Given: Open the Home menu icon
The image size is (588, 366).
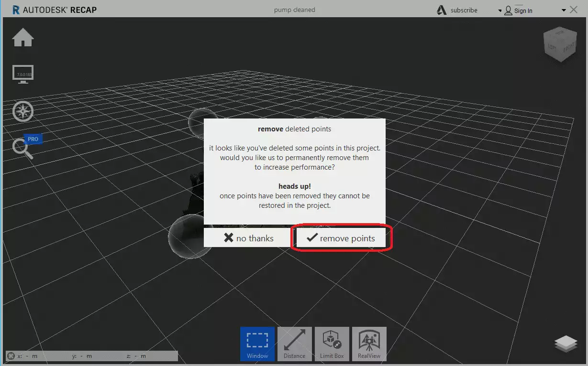Looking at the screenshot, I should click(23, 38).
